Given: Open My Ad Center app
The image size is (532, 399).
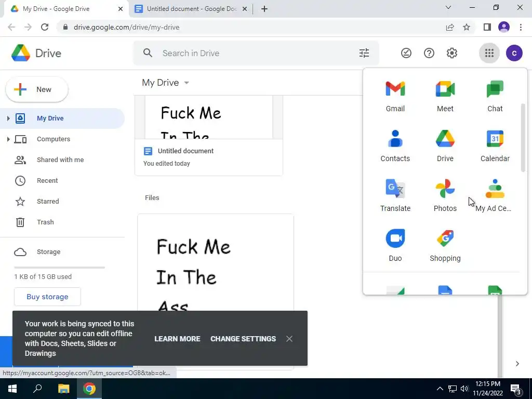Looking at the screenshot, I should click(x=495, y=196).
